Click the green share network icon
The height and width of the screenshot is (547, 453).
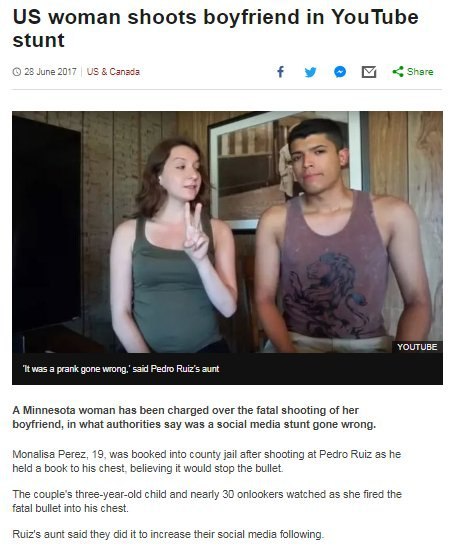coord(398,72)
